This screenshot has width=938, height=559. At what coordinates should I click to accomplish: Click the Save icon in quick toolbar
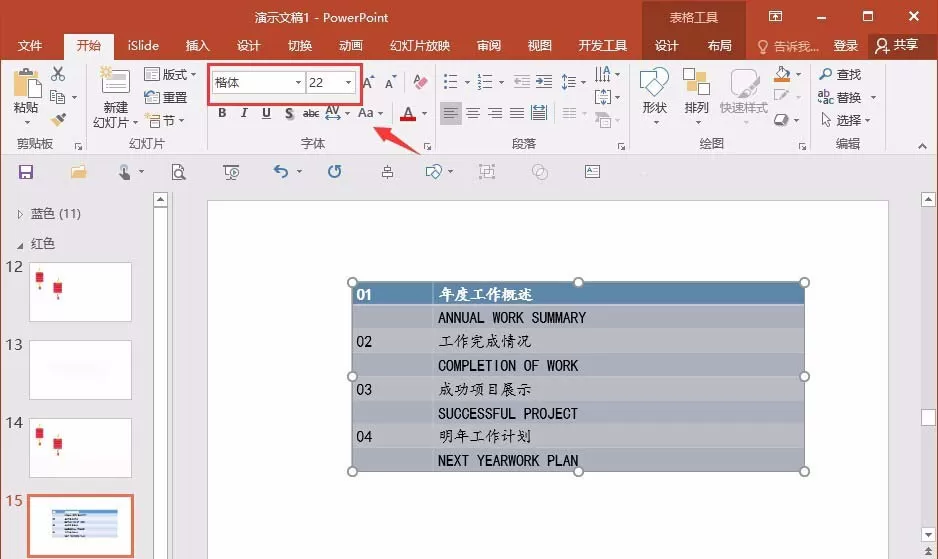point(26,172)
